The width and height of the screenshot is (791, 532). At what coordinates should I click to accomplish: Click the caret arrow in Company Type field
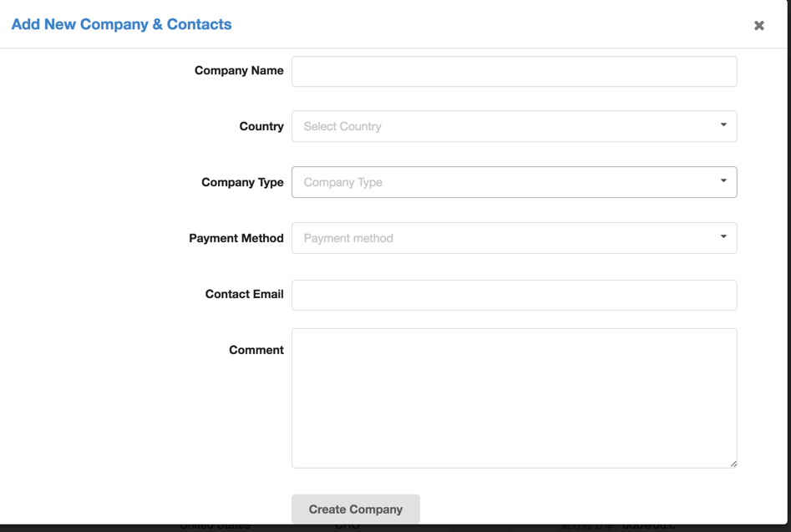(x=723, y=180)
